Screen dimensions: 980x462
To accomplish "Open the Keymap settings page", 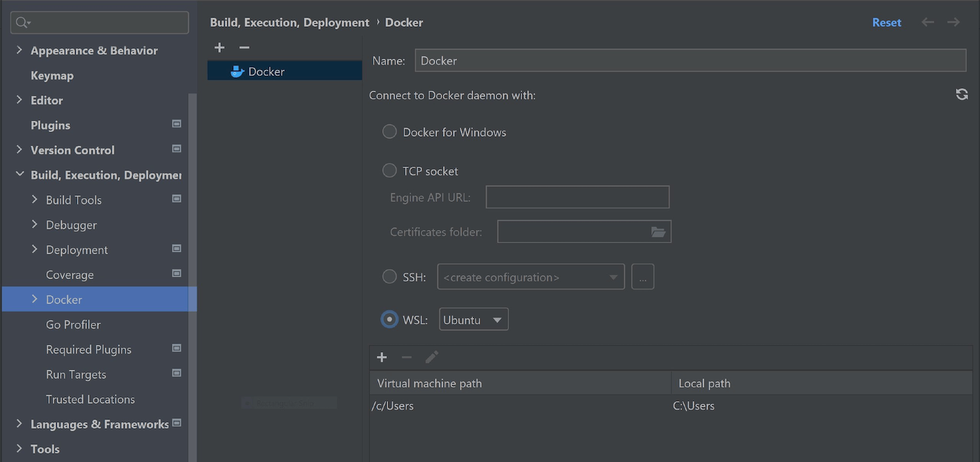I will (52, 76).
